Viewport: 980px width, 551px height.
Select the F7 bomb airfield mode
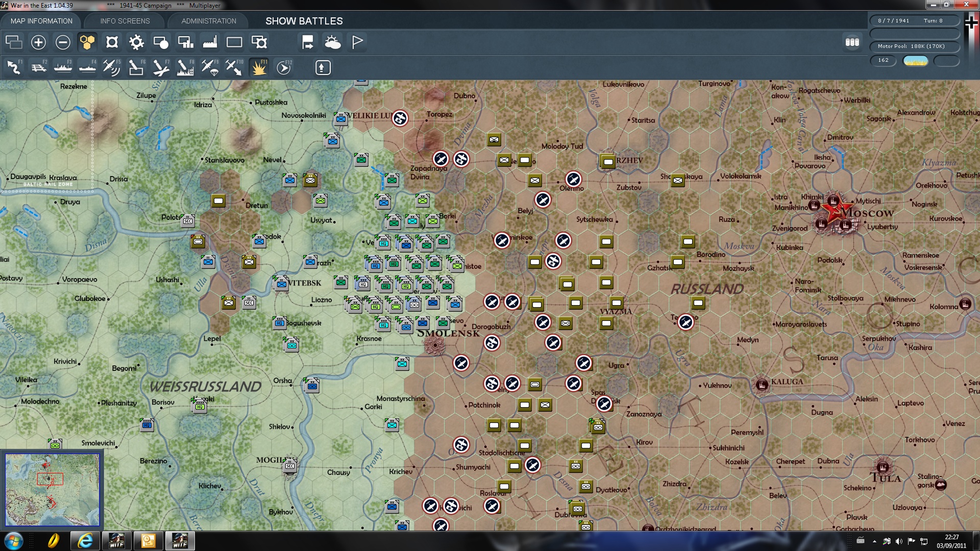tap(161, 67)
